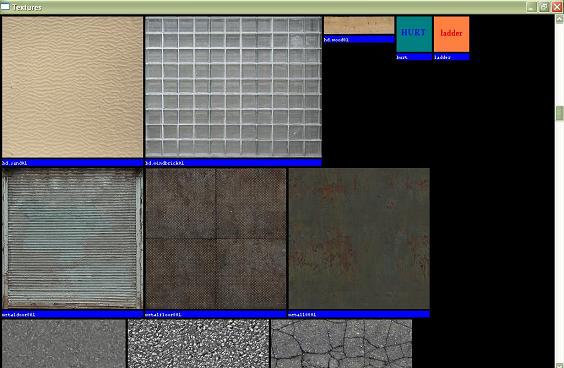Pick the teal HURT texture
Viewport: 564px width, 368px height.
[x=414, y=34]
